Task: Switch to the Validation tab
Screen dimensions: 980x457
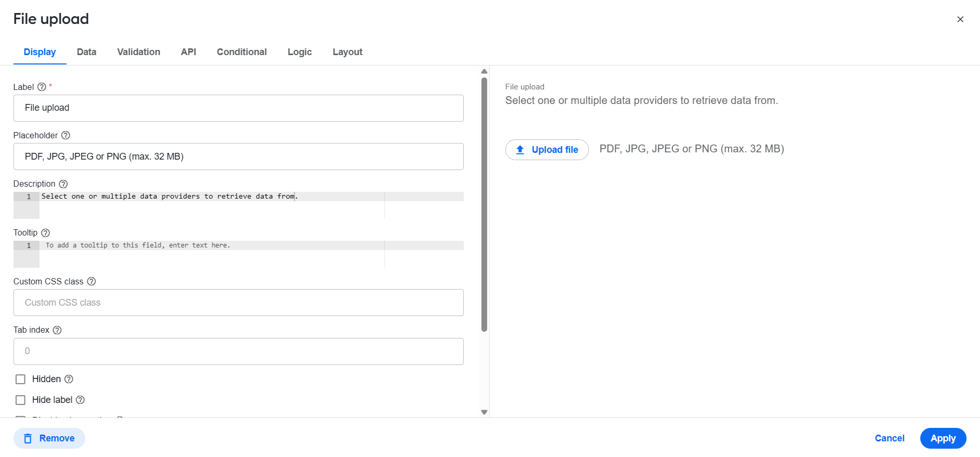Action: [x=139, y=52]
